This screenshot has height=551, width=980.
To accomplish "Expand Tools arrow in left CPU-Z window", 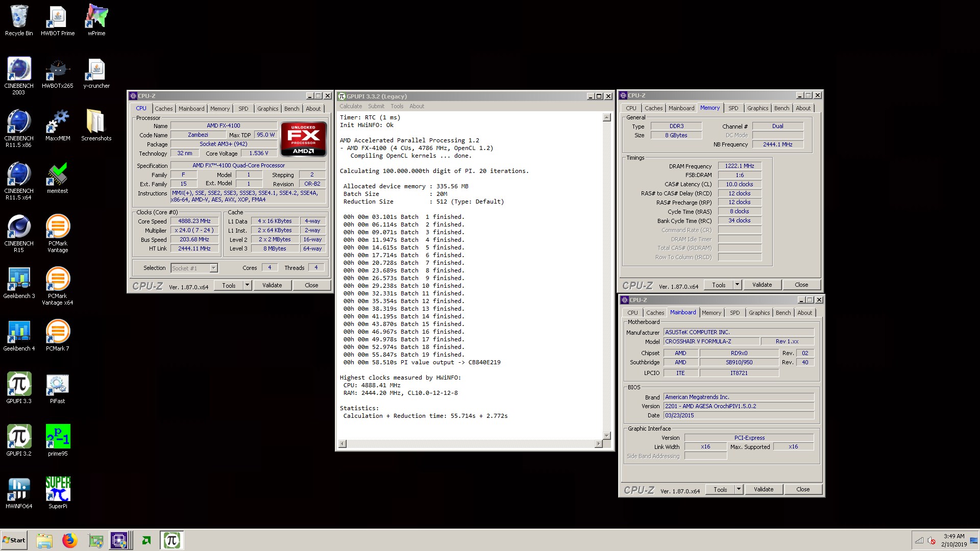I will pyautogui.click(x=248, y=285).
